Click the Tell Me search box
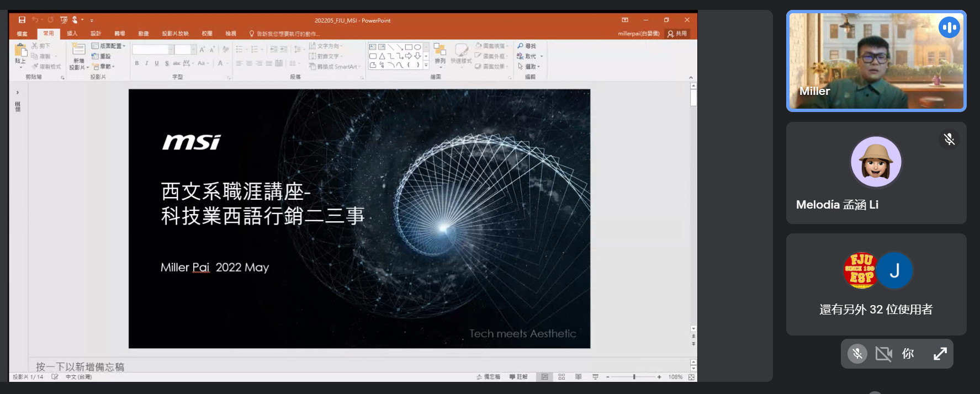The width and height of the screenshot is (980, 394). (284, 34)
